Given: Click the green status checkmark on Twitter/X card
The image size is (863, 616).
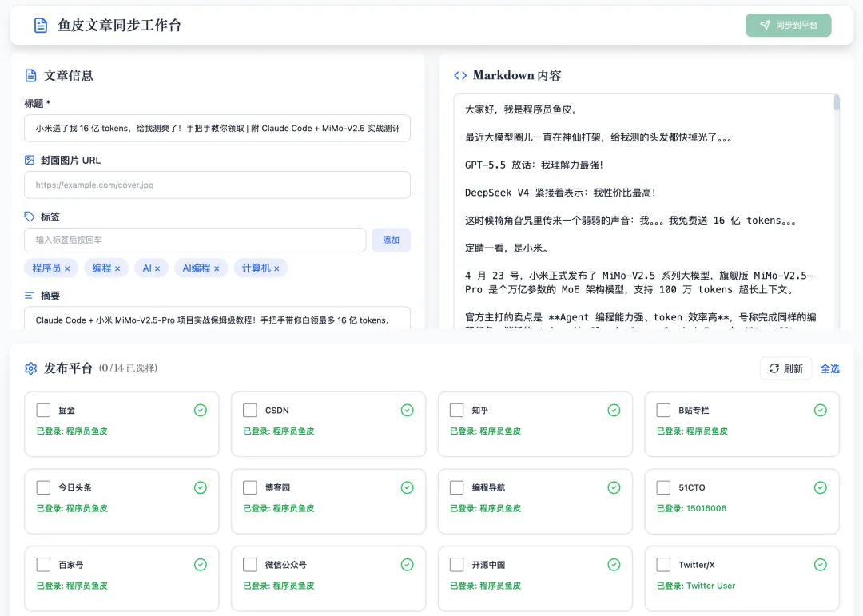Looking at the screenshot, I should (820, 564).
